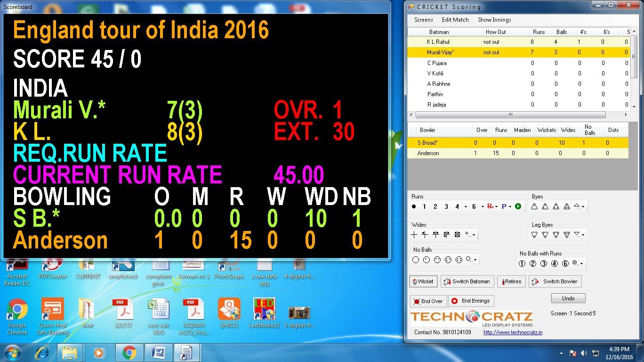Record a dot ball in Runs
Image resolution: width=644 pixels, height=362 pixels.
(414, 206)
